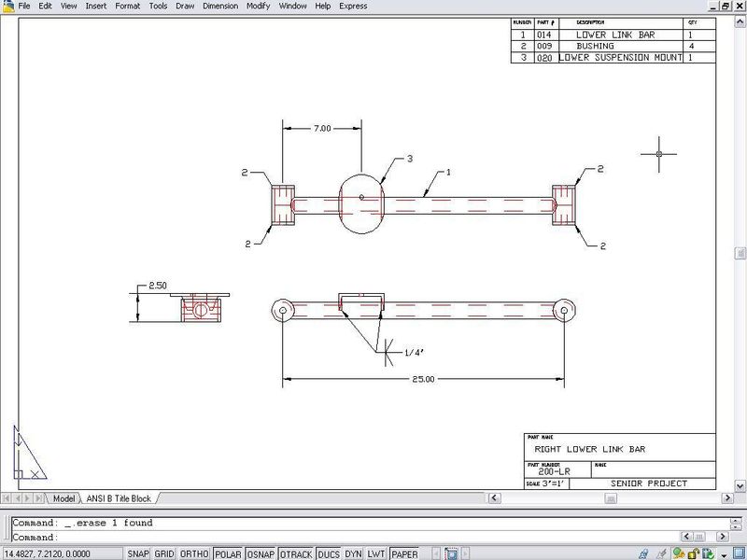Disable OSNAP object snap
The image size is (747, 560).
point(261,553)
